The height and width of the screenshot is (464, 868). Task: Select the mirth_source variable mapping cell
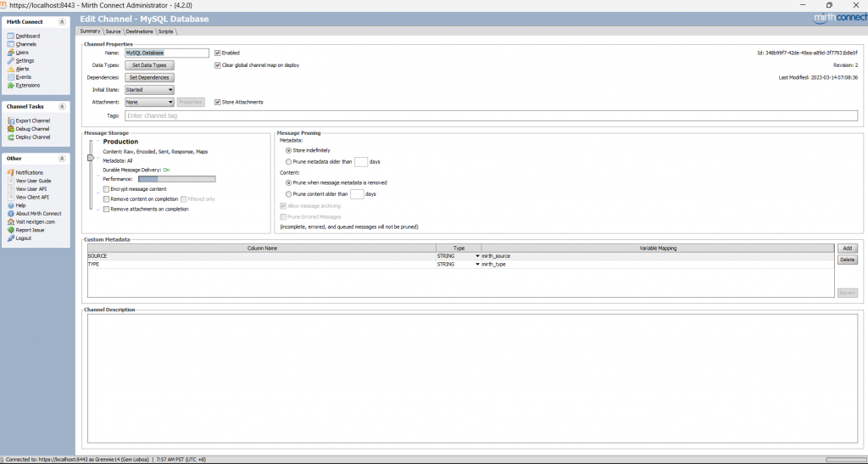[x=658, y=256]
